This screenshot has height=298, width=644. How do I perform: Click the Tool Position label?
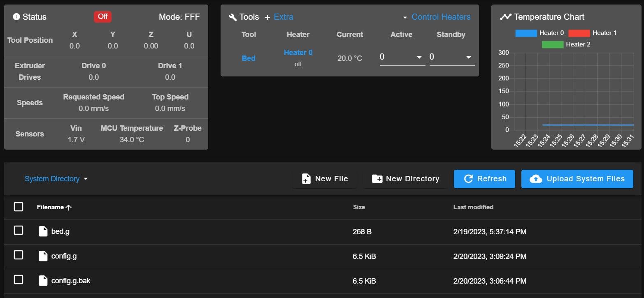tap(30, 40)
